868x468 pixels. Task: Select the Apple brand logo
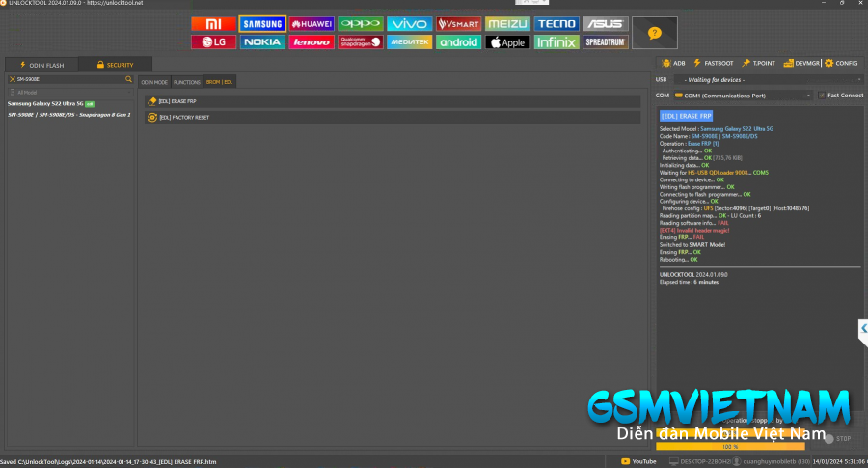tap(507, 42)
